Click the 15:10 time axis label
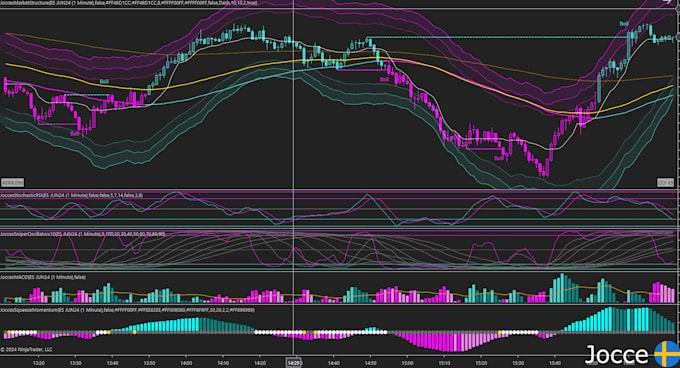Viewport: 680px width, 368px height. coord(444,363)
